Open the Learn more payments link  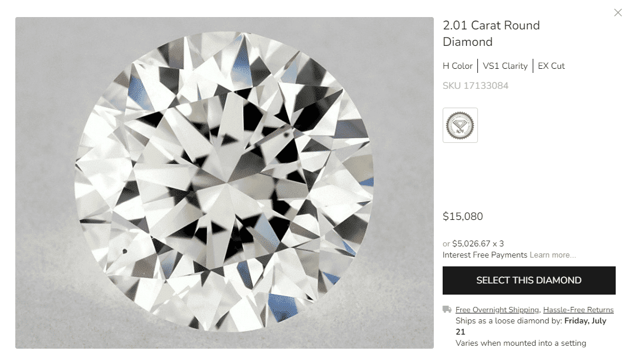click(x=553, y=255)
